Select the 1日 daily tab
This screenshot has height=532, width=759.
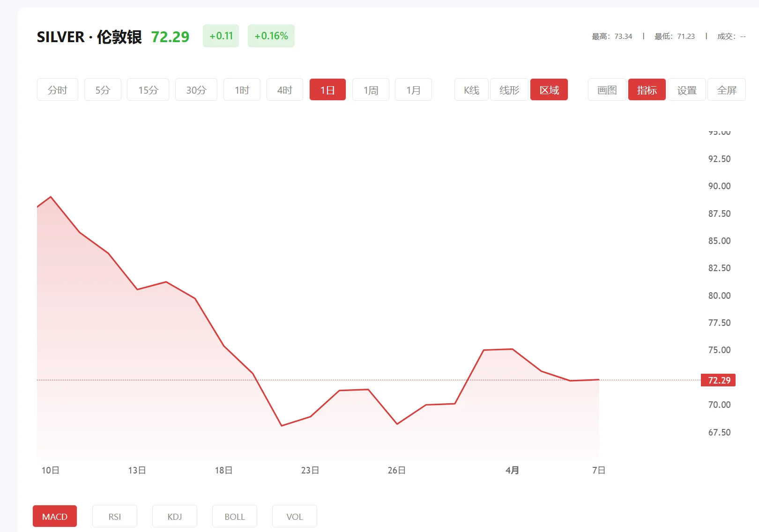(327, 89)
